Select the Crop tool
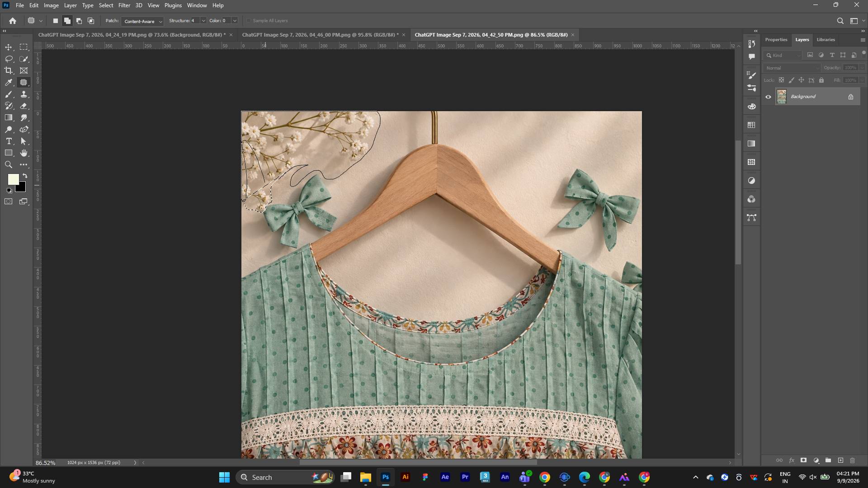868x488 pixels. (x=9, y=70)
